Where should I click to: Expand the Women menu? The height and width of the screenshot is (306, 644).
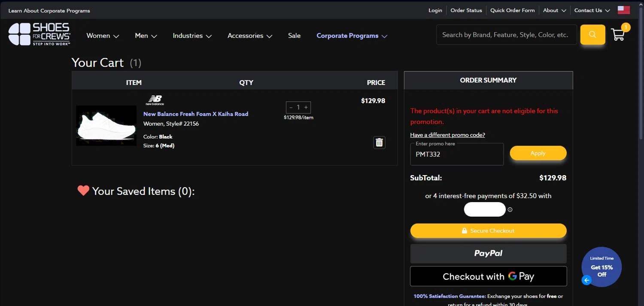tap(103, 36)
